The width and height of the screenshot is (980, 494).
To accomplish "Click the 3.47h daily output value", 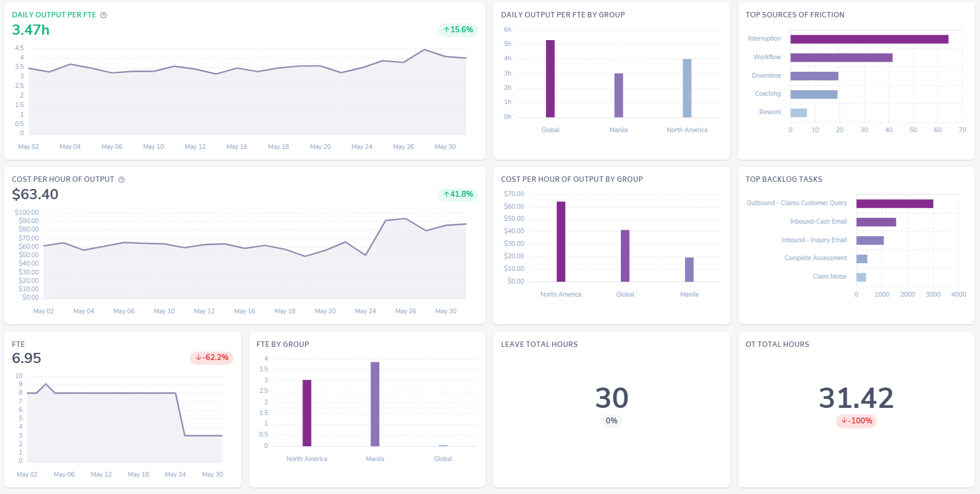I will click(x=31, y=30).
